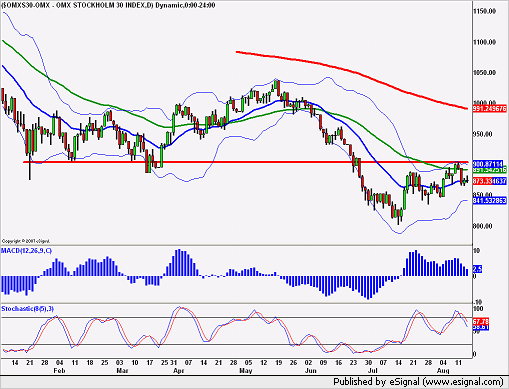Select the Jun month marker on time axis

pos(310,371)
